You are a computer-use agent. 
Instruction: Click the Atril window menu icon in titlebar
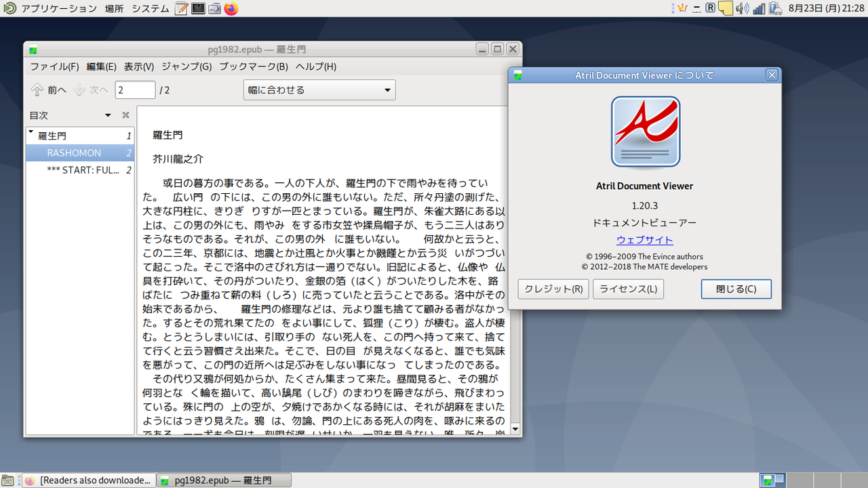tap(33, 49)
